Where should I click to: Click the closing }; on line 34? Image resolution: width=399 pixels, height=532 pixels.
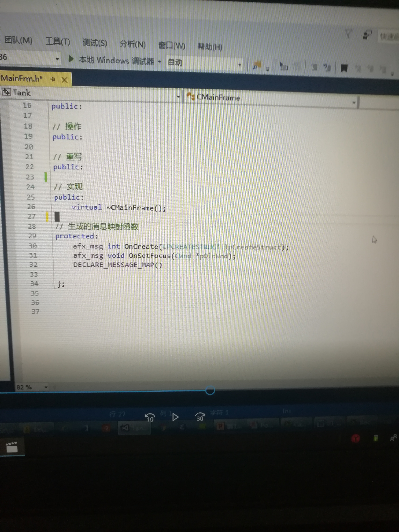pos(61,284)
